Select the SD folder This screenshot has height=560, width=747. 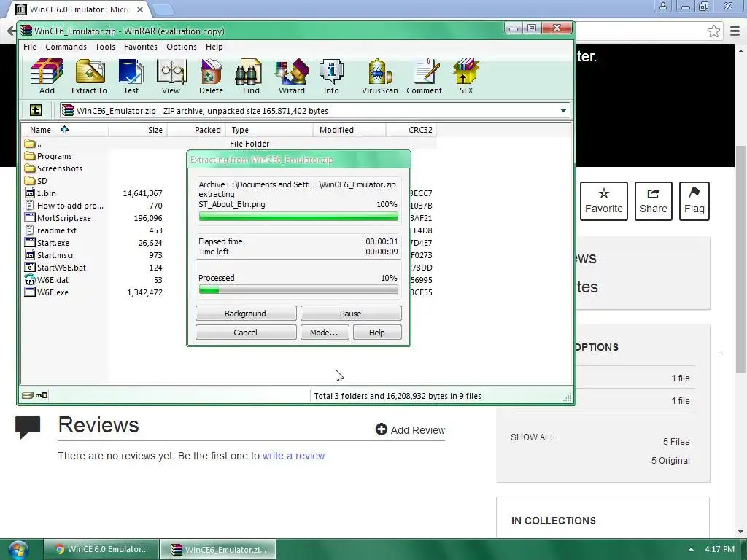point(36,181)
